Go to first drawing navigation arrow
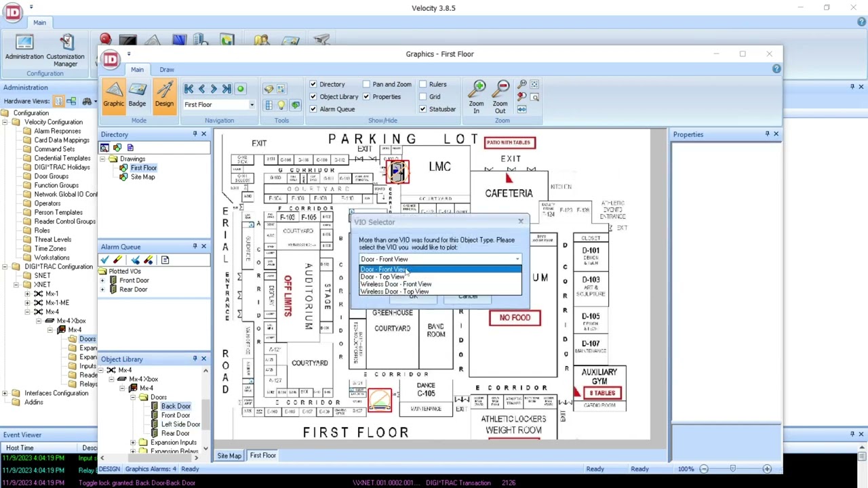Image resolution: width=868 pixels, height=488 pixels. pos(189,89)
